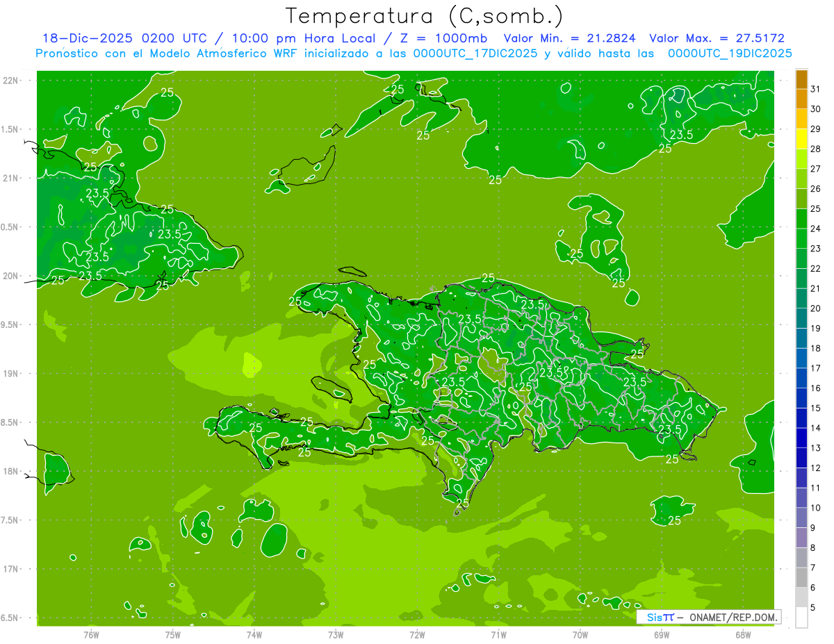The image size is (834, 644).
Task: Click the 'Valor Max. = 27.5172' value
Action: [x=717, y=39]
